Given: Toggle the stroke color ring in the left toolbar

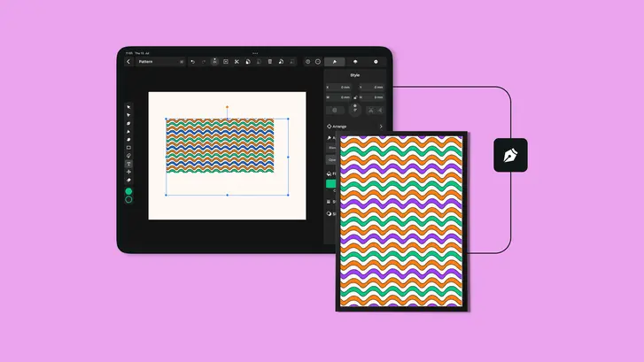Looking at the screenshot, I should click(128, 200).
